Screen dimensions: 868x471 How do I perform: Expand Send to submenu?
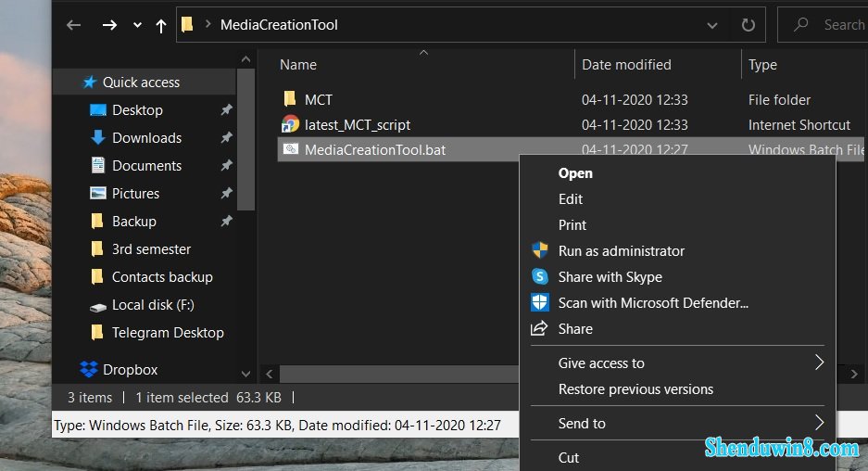(677, 424)
